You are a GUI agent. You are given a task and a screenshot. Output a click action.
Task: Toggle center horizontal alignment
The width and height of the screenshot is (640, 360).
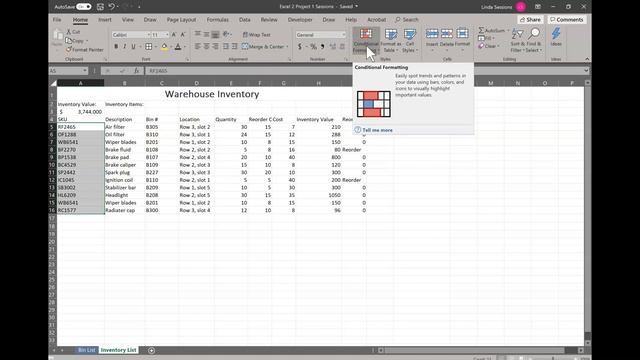[207, 47]
